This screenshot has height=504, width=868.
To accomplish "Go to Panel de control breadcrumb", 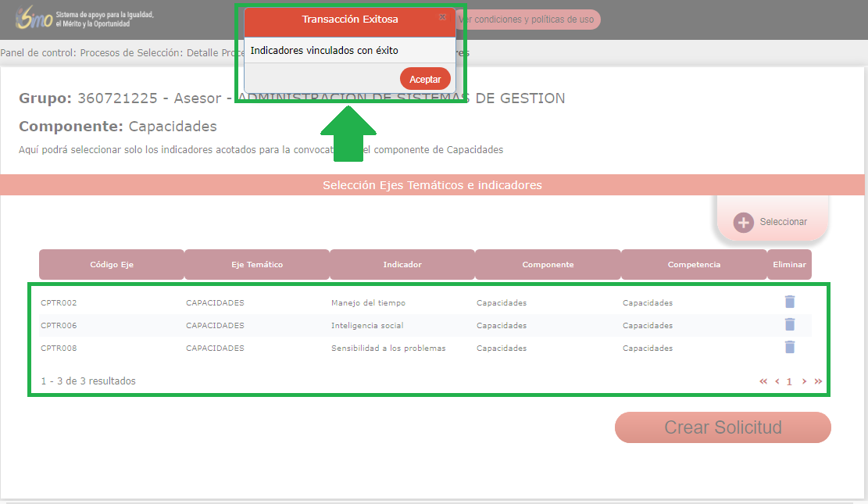I will click(x=38, y=53).
